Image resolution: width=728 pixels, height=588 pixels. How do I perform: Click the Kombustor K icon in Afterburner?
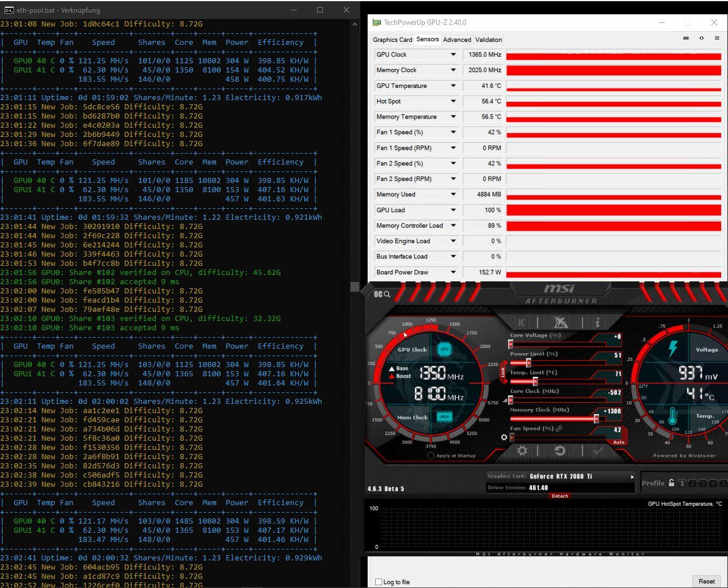click(x=521, y=322)
